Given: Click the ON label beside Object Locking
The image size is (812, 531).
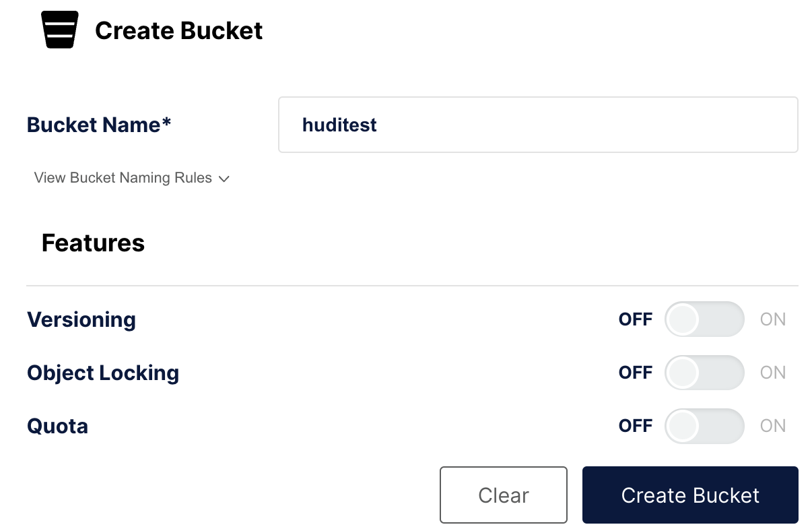Looking at the screenshot, I should click(772, 373).
